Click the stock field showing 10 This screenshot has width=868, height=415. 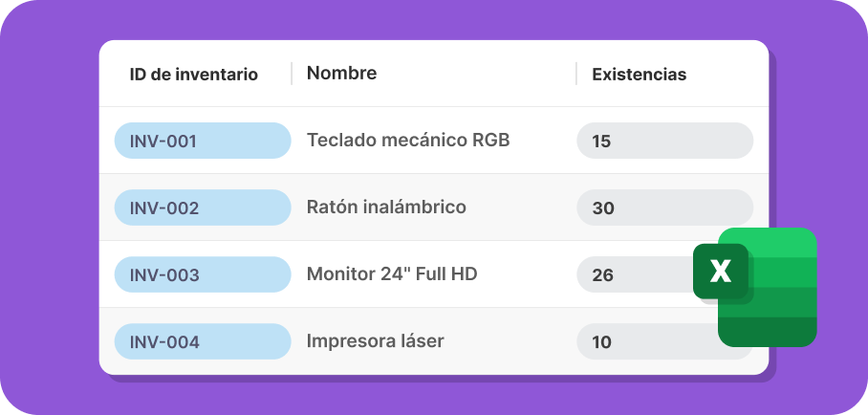click(646, 342)
